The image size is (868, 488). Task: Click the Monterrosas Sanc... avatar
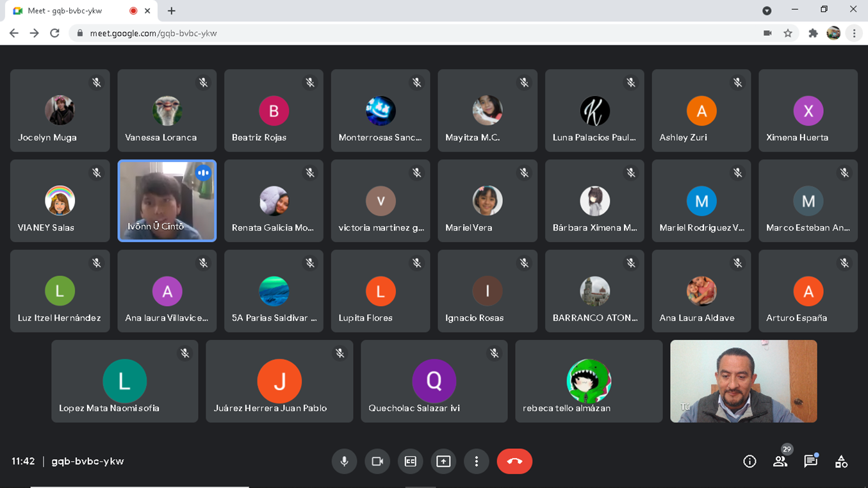tap(381, 111)
